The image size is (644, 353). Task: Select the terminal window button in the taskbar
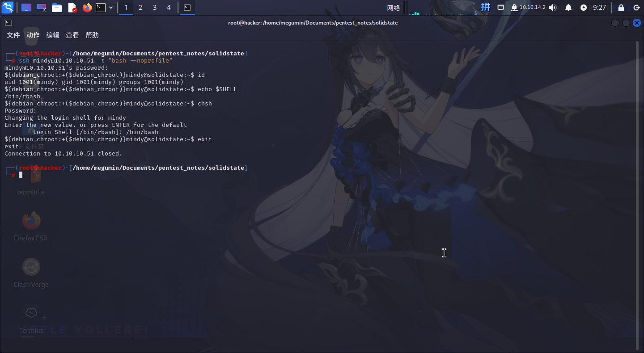(x=187, y=8)
